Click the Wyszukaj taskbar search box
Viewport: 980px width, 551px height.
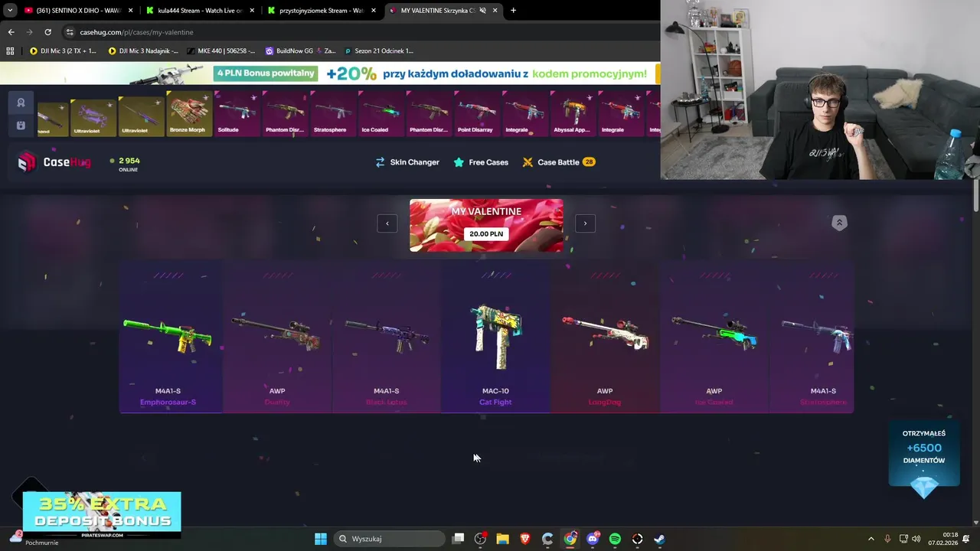(390, 539)
